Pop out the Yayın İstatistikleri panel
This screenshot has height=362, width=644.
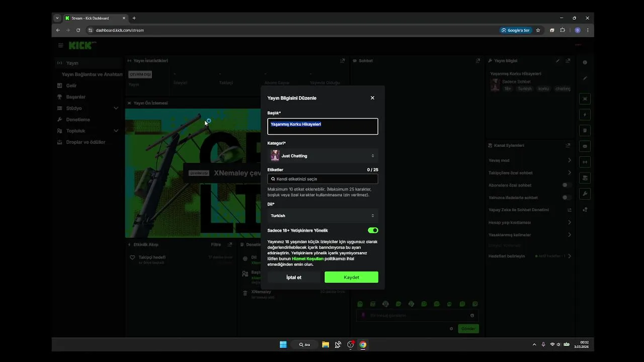coord(343,61)
